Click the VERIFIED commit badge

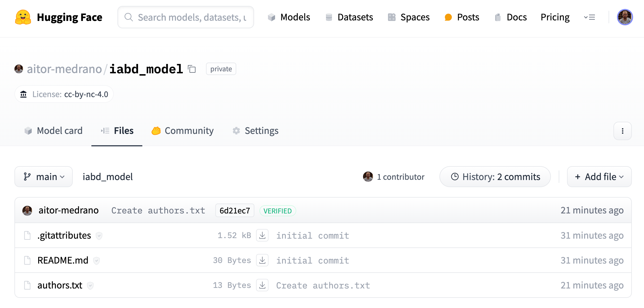click(x=278, y=211)
